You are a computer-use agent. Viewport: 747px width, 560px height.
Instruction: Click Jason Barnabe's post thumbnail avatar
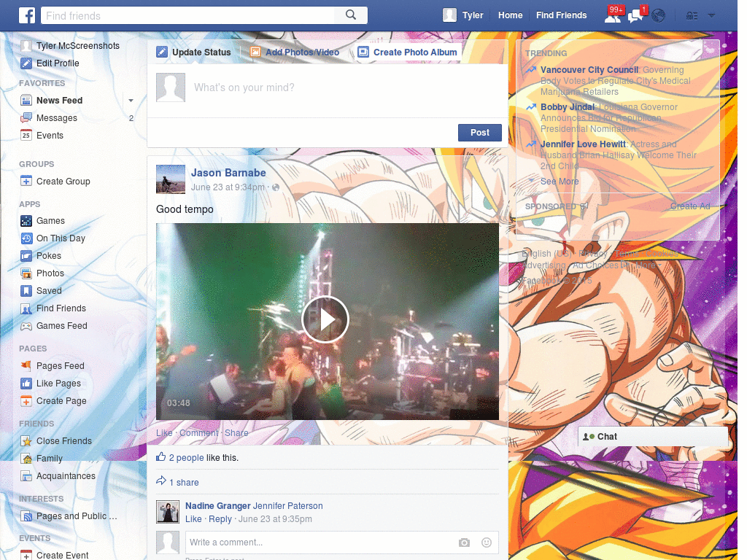click(171, 179)
